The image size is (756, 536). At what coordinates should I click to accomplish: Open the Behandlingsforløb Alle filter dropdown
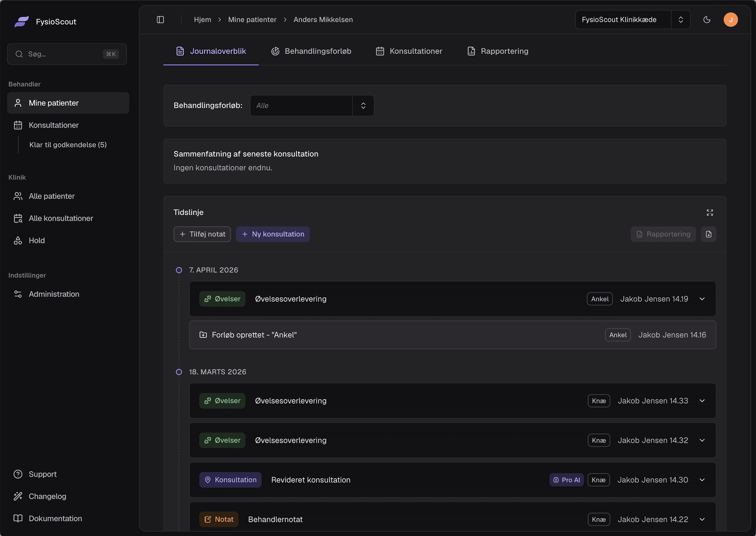click(x=312, y=105)
